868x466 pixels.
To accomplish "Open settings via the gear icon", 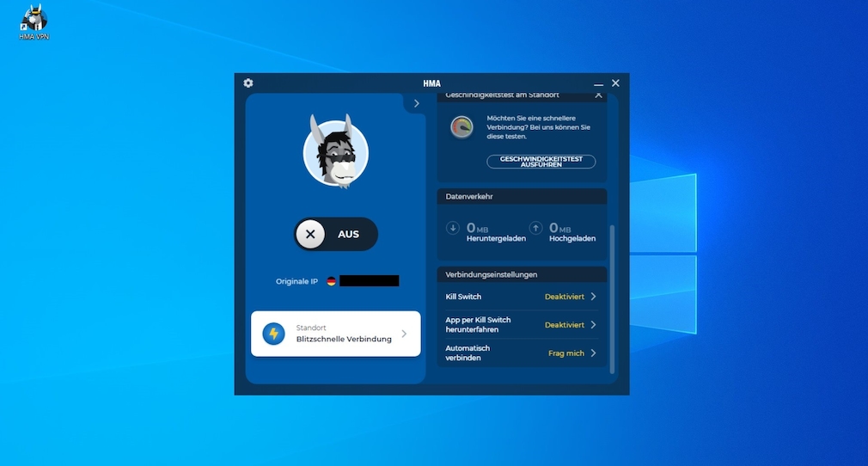I will 248,83.
